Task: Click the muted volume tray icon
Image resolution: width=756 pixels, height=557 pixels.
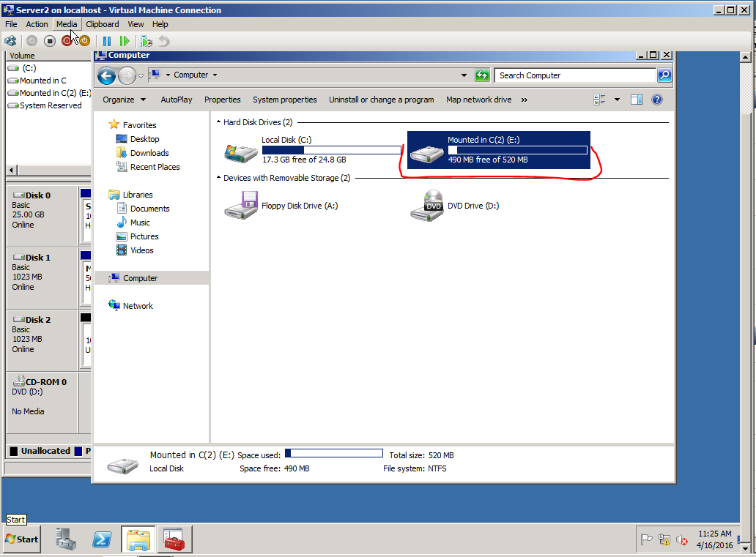Action: (682, 539)
